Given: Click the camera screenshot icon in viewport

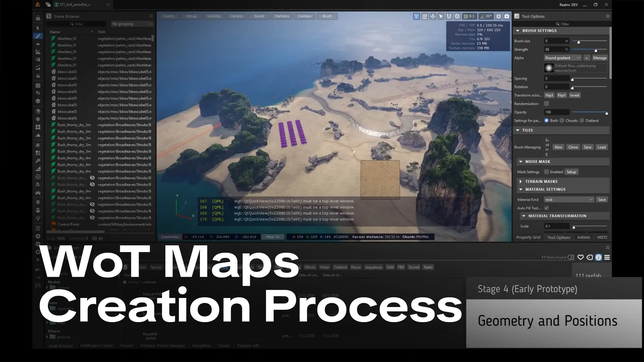Looking at the screenshot, I should [507, 16].
